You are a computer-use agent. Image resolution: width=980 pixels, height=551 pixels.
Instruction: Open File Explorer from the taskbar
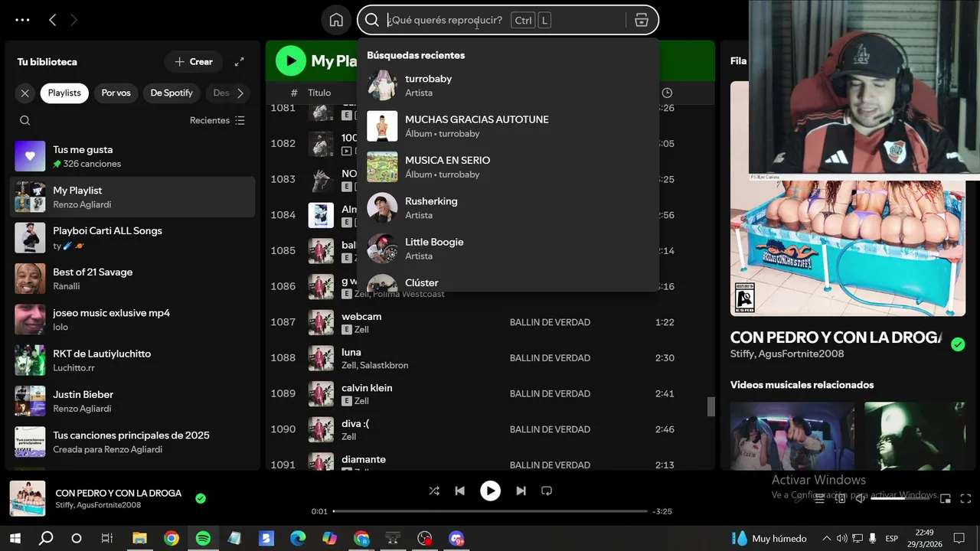point(139,539)
